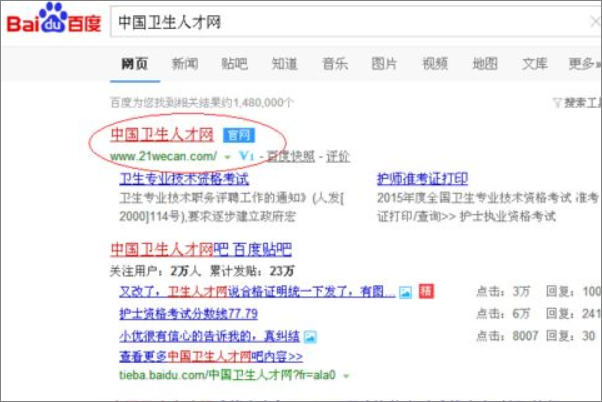Click the 点击：8007 stat
Image resolution: width=602 pixels, height=402 pixels.
click(507, 336)
